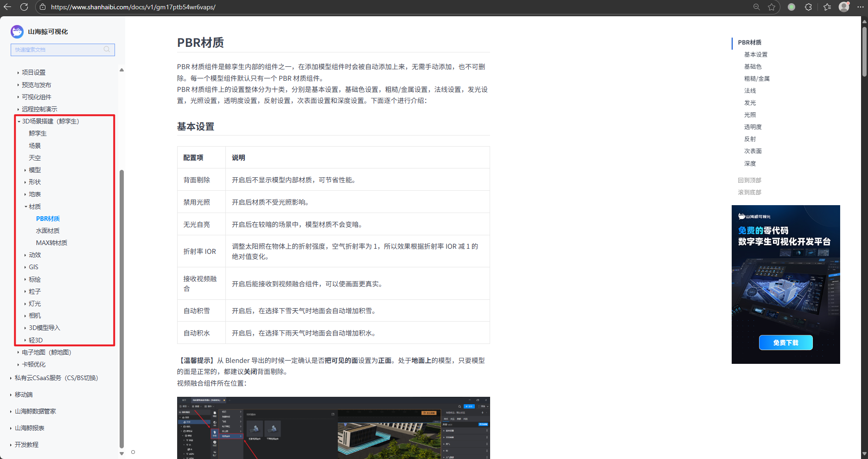Expand the 卡顿优化 section
This screenshot has height=459, width=868.
coord(18,365)
